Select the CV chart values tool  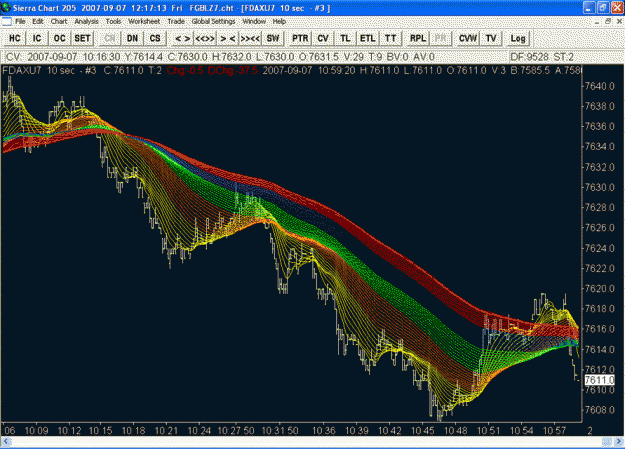tap(323, 39)
